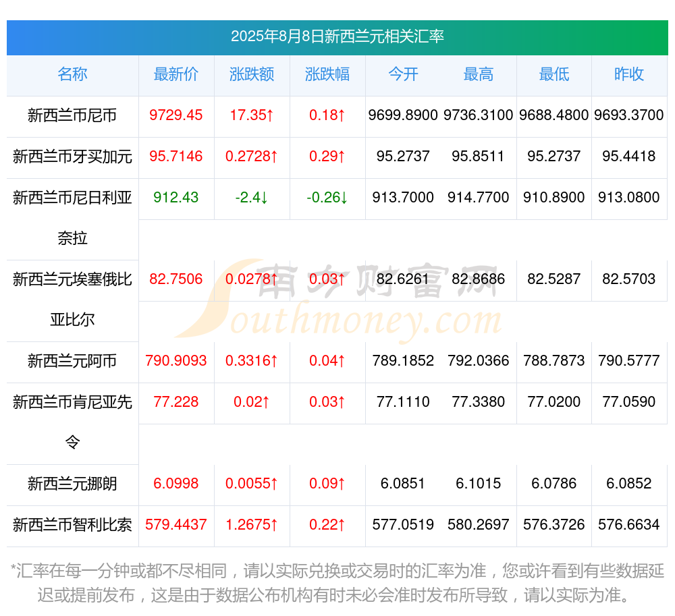The width and height of the screenshot is (675, 616).
Task: Click change amount -2.4↓
Action: tap(252, 198)
